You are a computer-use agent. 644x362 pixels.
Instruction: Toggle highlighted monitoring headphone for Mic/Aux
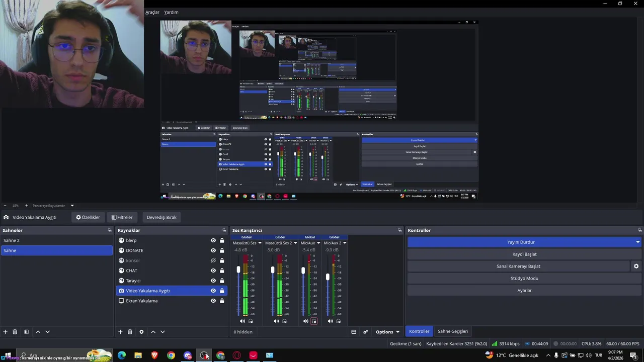(x=314, y=321)
